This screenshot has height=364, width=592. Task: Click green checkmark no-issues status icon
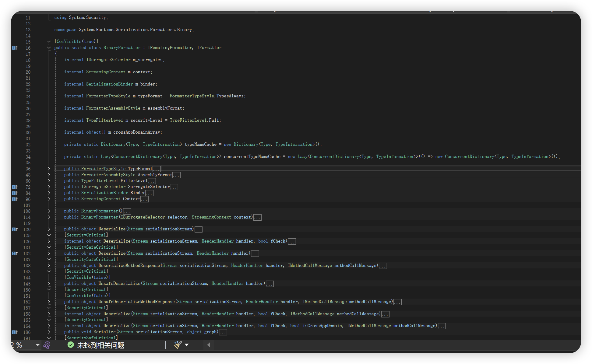pos(71,345)
